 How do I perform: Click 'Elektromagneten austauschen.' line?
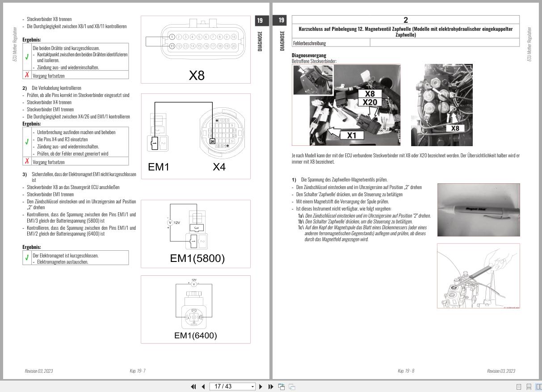tap(63, 262)
